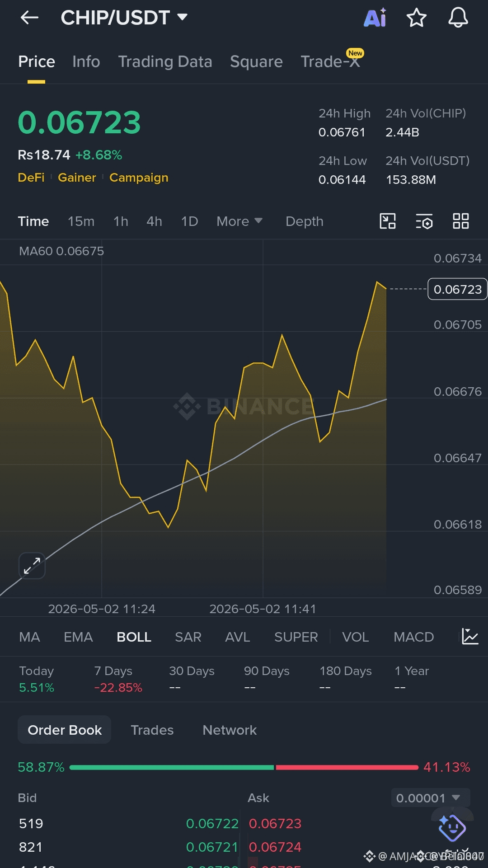
Task: Select bid price 0.06722
Action: click(212, 824)
